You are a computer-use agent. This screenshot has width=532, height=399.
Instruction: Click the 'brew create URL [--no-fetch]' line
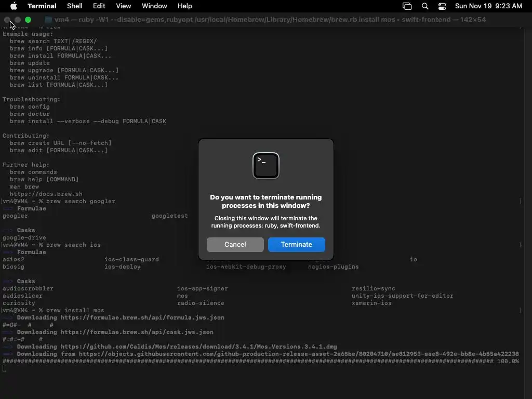[x=61, y=143]
